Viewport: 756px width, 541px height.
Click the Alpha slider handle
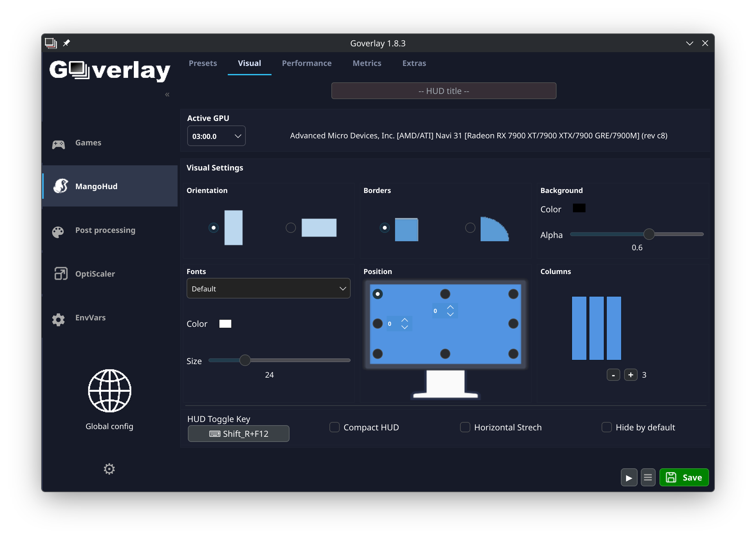click(x=649, y=234)
